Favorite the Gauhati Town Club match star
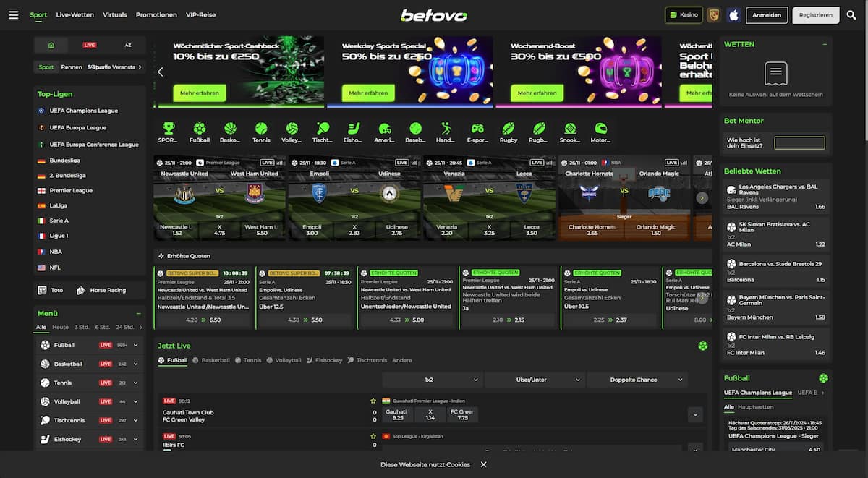The image size is (868, 478). coord(373,401)
